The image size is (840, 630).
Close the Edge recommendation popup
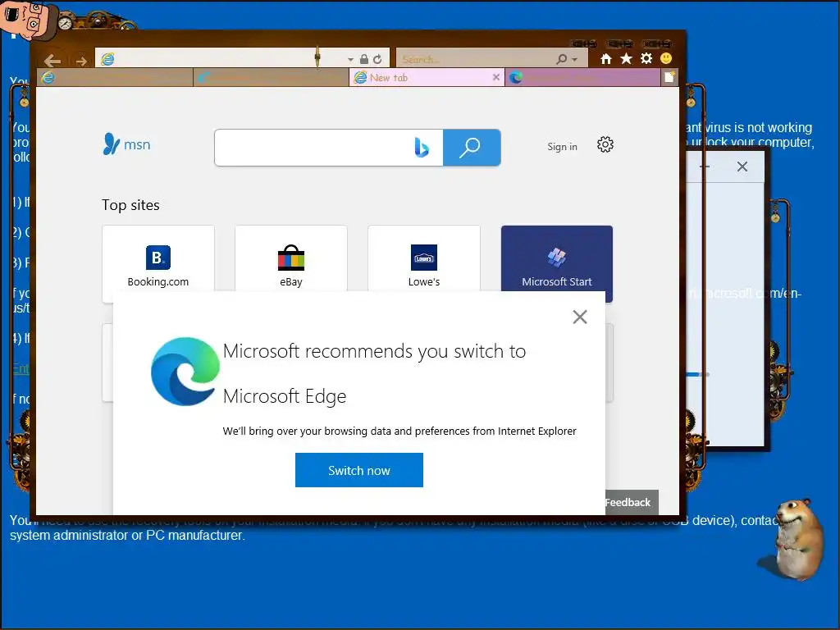(x=580, y=317)
